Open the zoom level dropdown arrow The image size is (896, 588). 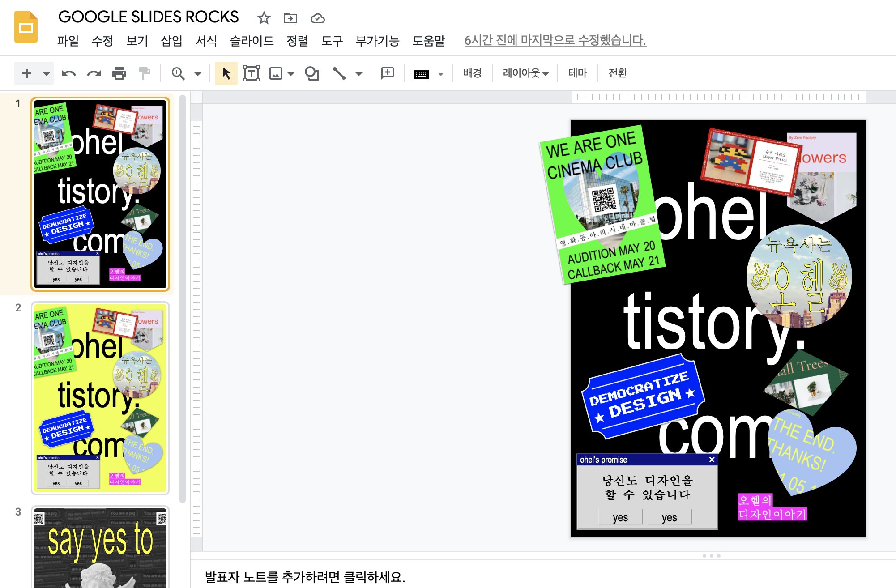coord(198,74)
